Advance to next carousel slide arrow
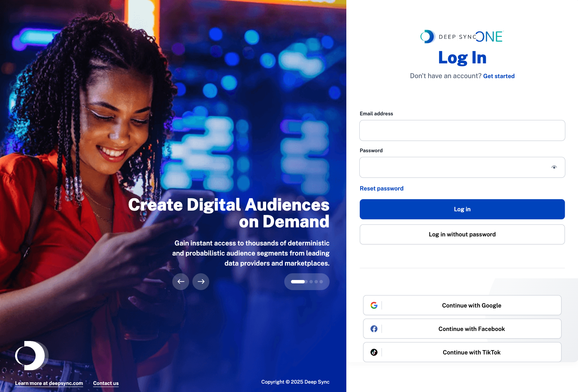578x392 pixels. (x=201, y=282)
